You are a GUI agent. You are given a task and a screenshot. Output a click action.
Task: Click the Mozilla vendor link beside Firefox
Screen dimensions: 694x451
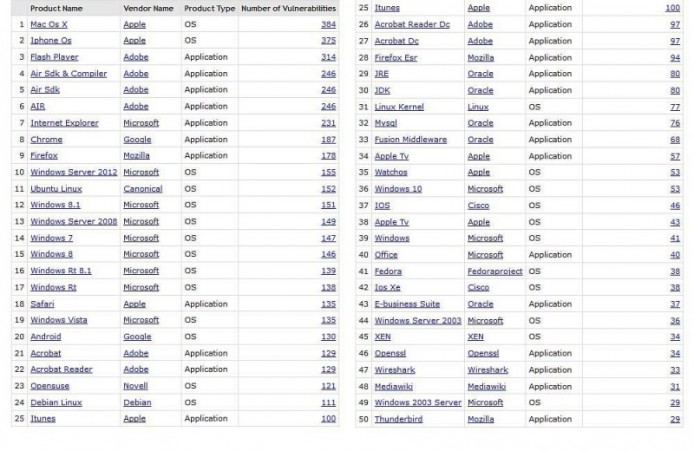[136, 156]
